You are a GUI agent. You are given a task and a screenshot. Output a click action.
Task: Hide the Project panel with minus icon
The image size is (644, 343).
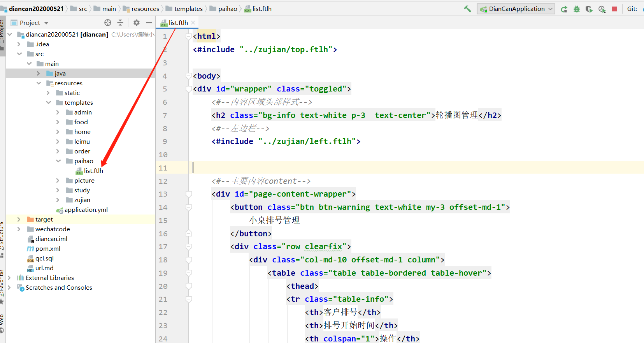pyautogui.click(x=149, y=23)
